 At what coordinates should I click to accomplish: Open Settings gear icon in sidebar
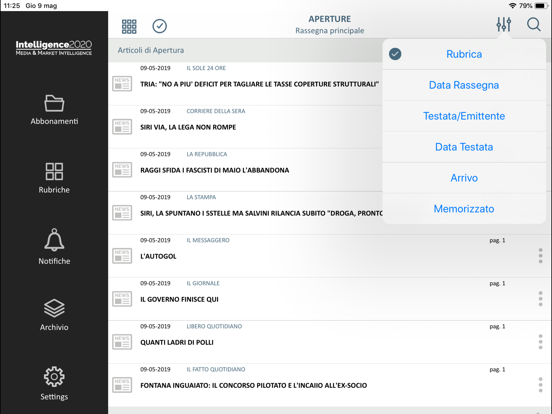pos(54,376)
